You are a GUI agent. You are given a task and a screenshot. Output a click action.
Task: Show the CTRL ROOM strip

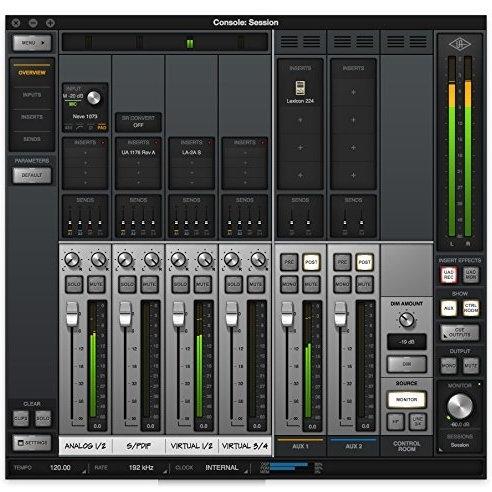click(471, 308)
